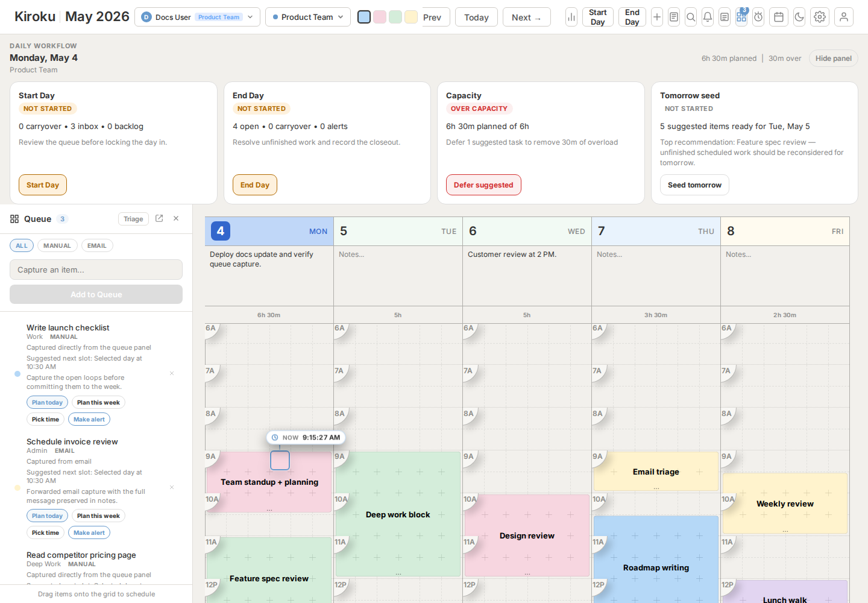The width and height of the screenshot is (868, 603).
Task: Open the list panel icon after the bell
Action: pyautogui.click(x=725, y=17)
